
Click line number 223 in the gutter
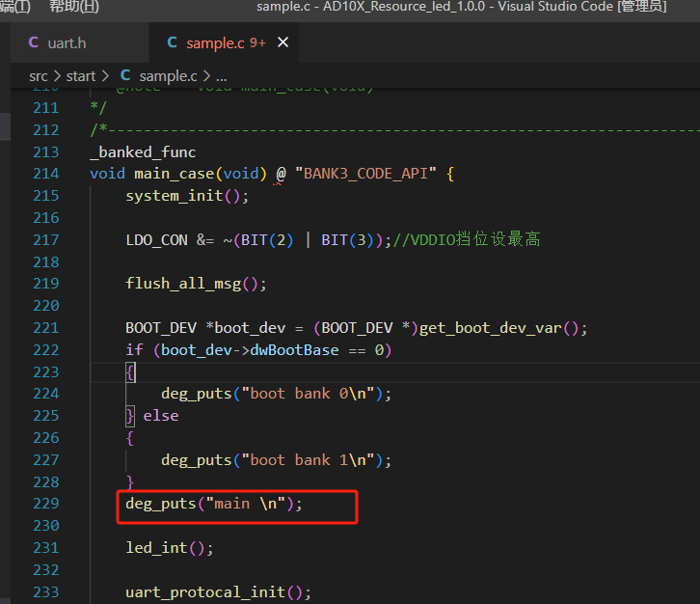[46, 371]
